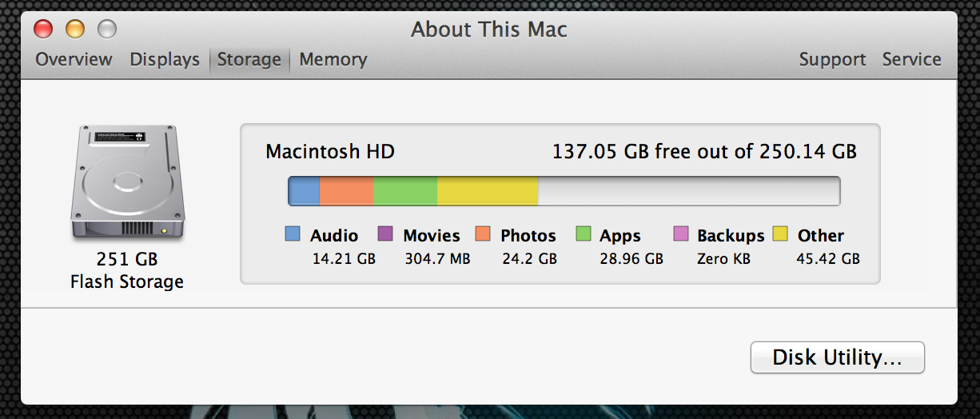Click the Other label
This screenshot has width=980, height=419.
821,235
